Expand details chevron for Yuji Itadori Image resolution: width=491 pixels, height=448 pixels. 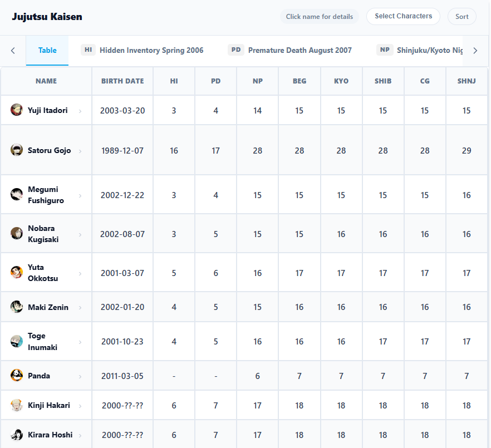(x=80, y=111)
